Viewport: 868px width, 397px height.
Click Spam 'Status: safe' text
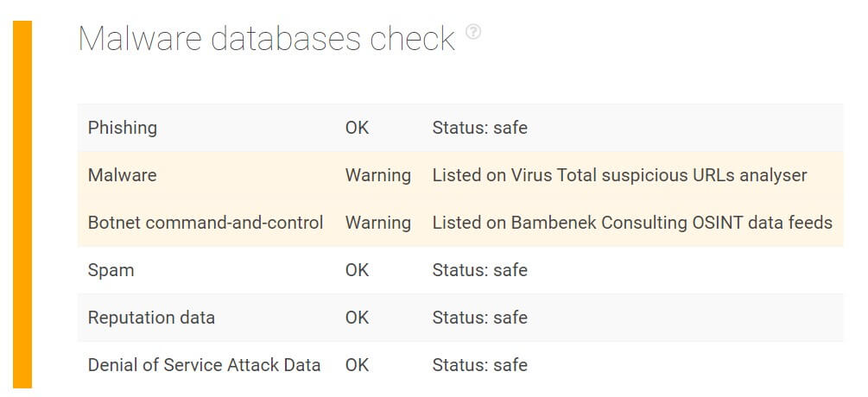pyautogui.click(x=479, y=270)
